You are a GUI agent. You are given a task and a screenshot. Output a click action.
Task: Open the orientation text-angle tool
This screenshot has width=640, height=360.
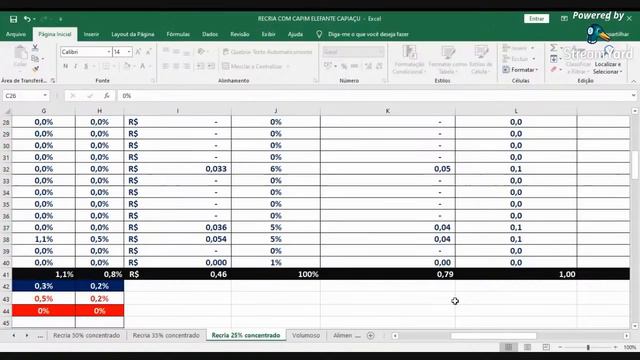pyautogui.click(x=201, y=52)
